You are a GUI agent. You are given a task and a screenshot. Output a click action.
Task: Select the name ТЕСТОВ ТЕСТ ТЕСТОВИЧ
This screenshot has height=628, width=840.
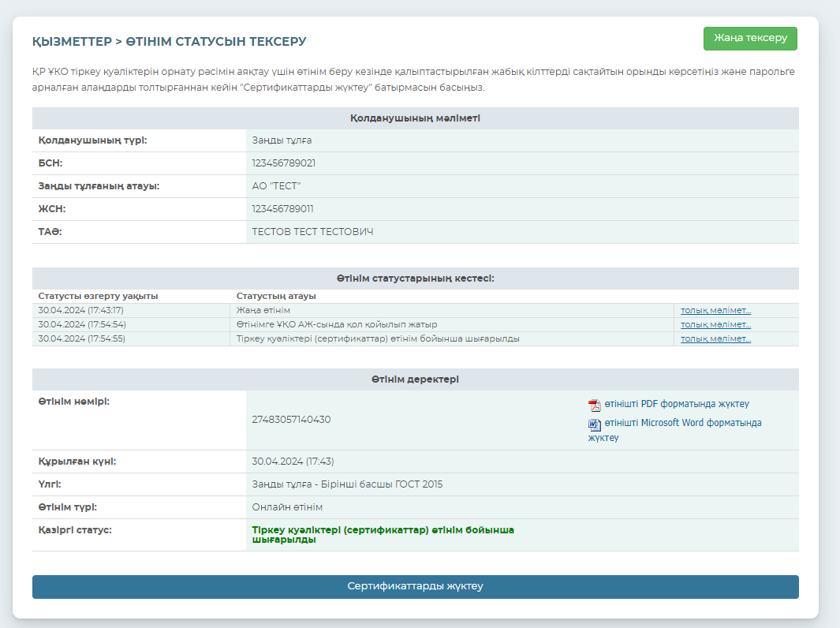click(x=312, y=232)
